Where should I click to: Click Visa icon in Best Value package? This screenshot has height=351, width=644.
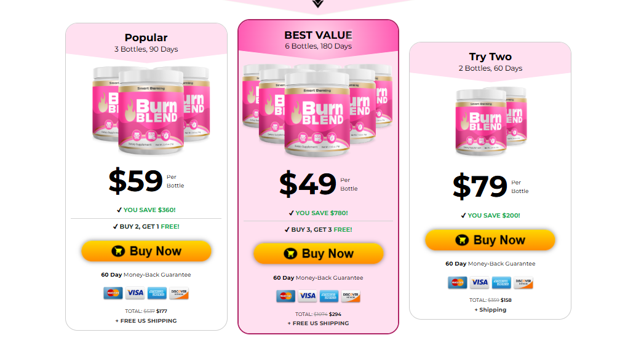click(307, 296)
